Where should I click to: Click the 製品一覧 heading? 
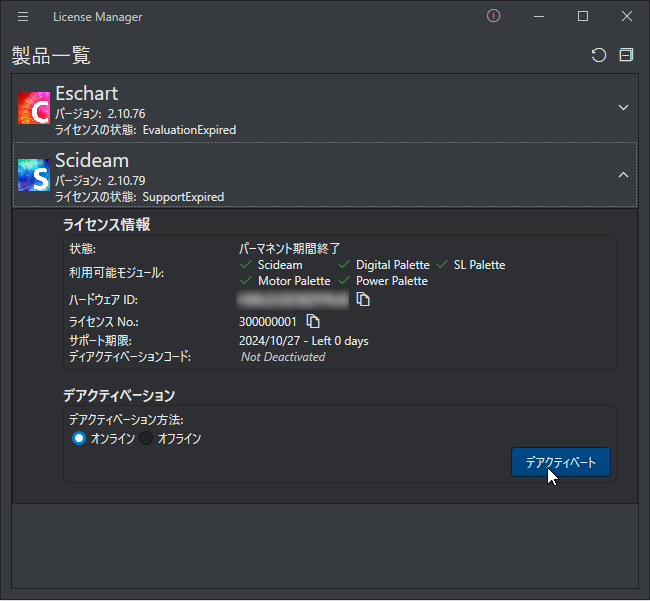pos(51,55)
